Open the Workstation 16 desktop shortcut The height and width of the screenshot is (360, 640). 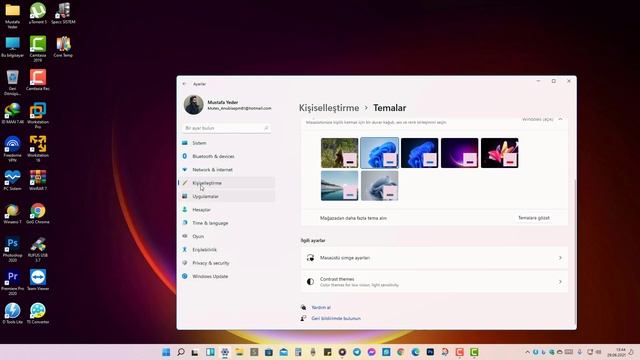click(38, 149)
